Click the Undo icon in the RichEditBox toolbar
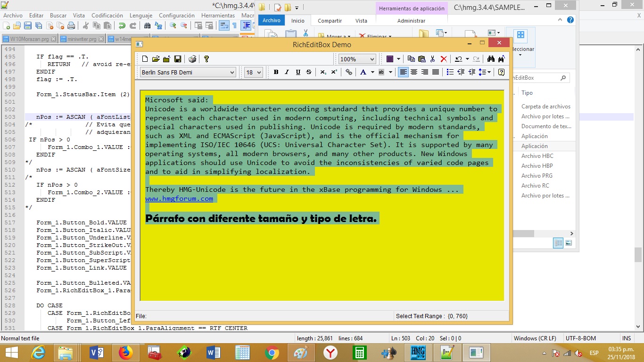 click(458, 59)
